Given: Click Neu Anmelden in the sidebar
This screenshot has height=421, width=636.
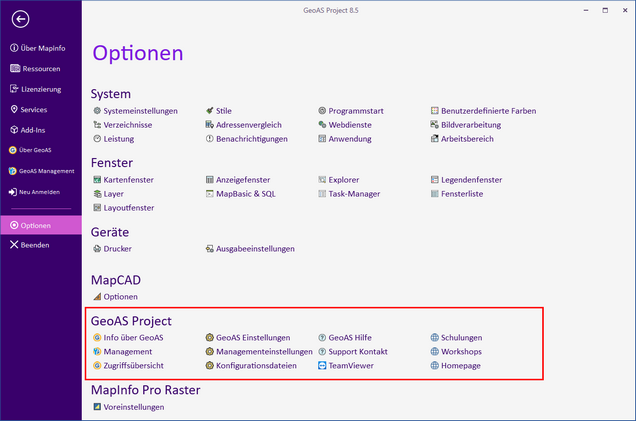Looking at the screenshot, I should coord(39,191).
